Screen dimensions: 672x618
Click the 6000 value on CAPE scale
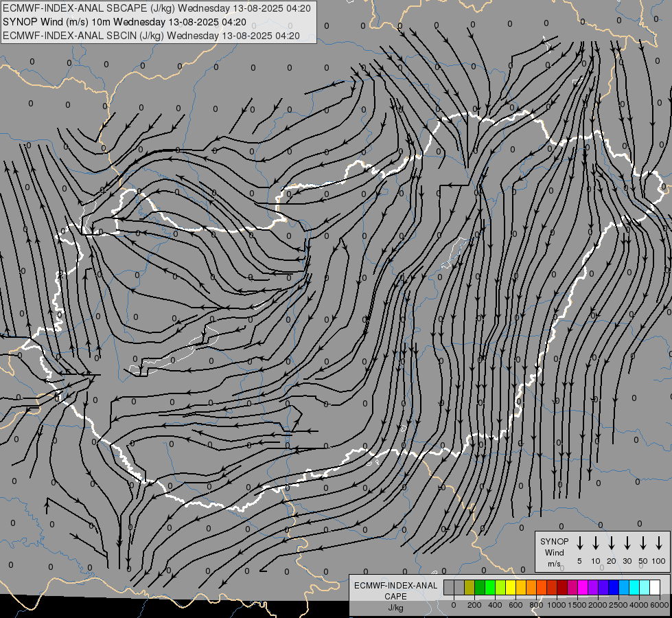point(660,605)
